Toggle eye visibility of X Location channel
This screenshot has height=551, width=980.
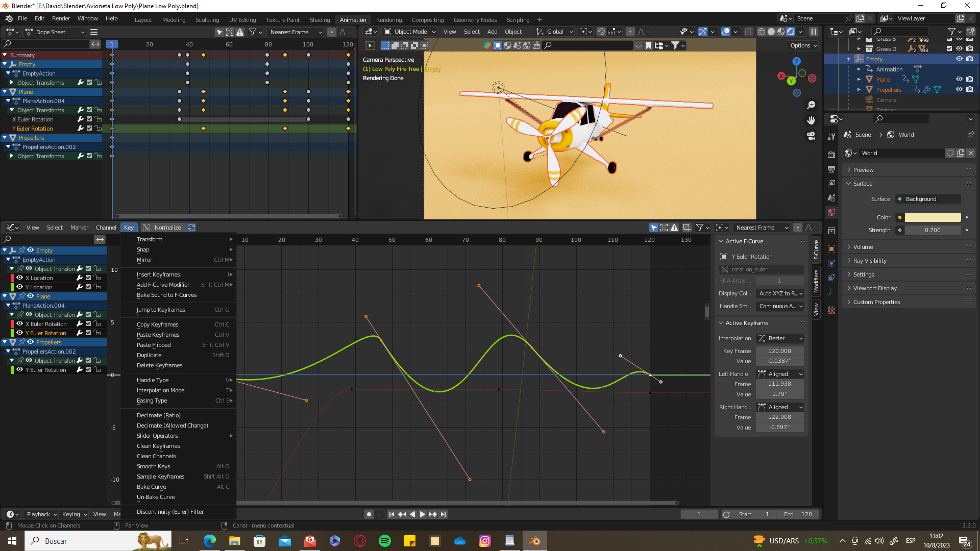pyautogui.click(x=19, y=278)
